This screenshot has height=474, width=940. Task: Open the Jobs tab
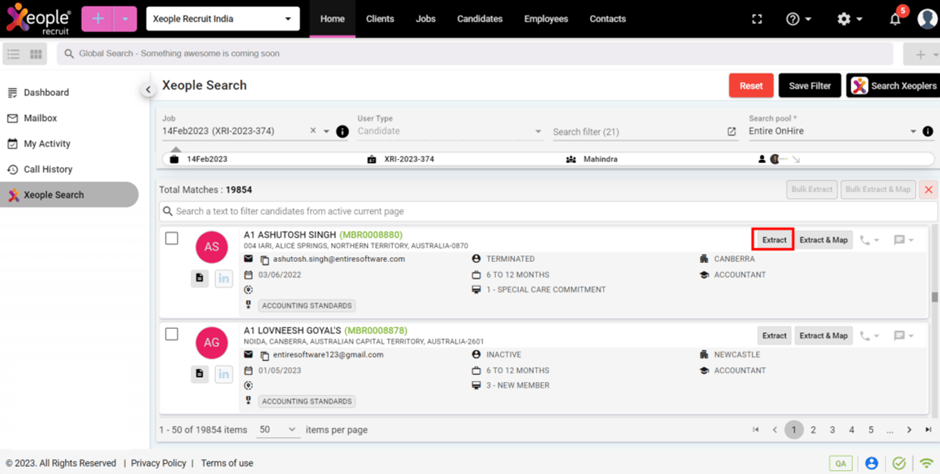[426, 19]
